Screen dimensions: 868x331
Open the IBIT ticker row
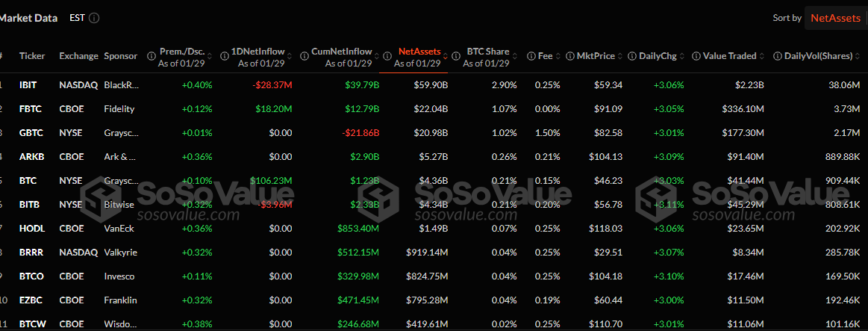pos(28,85)
